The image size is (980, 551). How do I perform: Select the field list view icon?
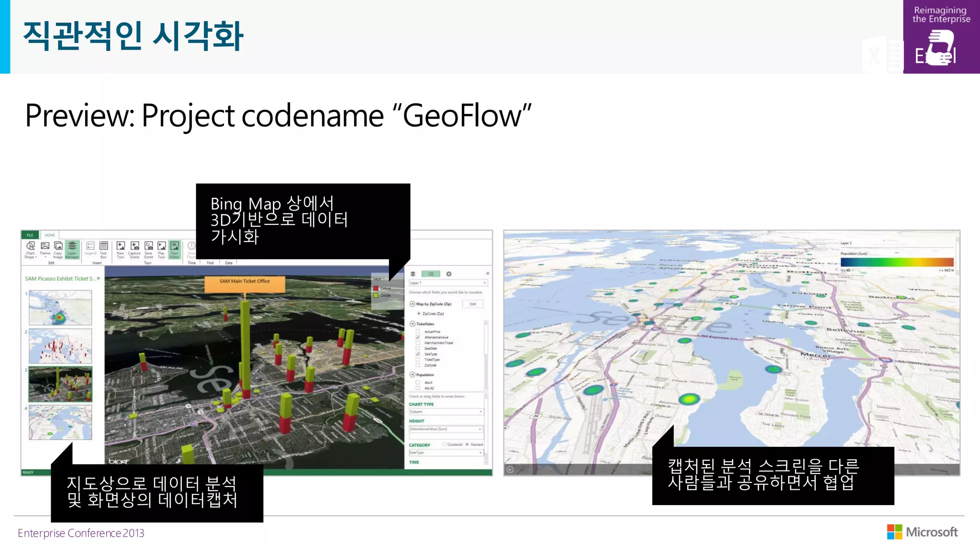[x=431, y=274]
